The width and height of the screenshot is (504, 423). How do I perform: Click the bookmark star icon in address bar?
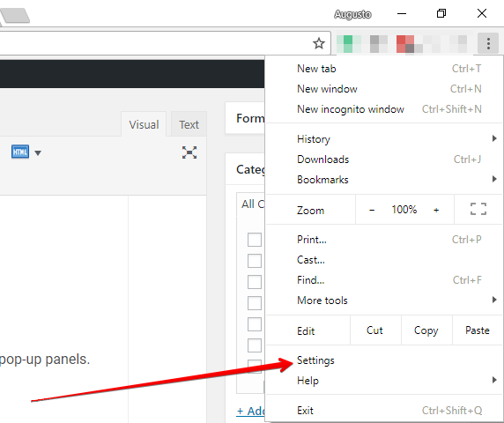[319, 43]
